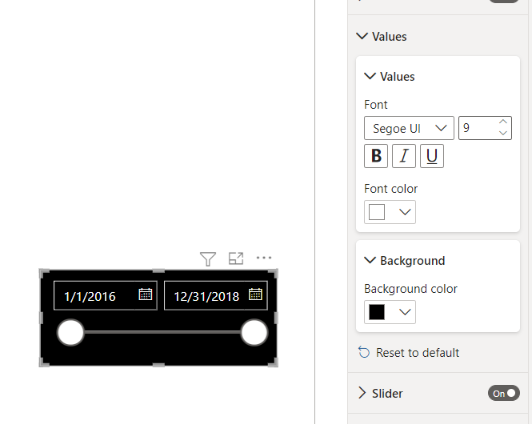532x424 pixels.
Task: Collapse the top-level Values section
Action: point(362,36)
